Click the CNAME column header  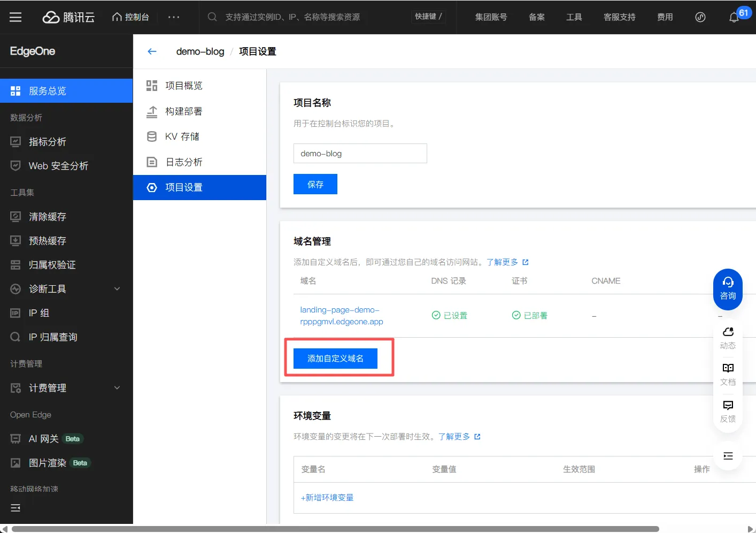[x=606, y=281]
